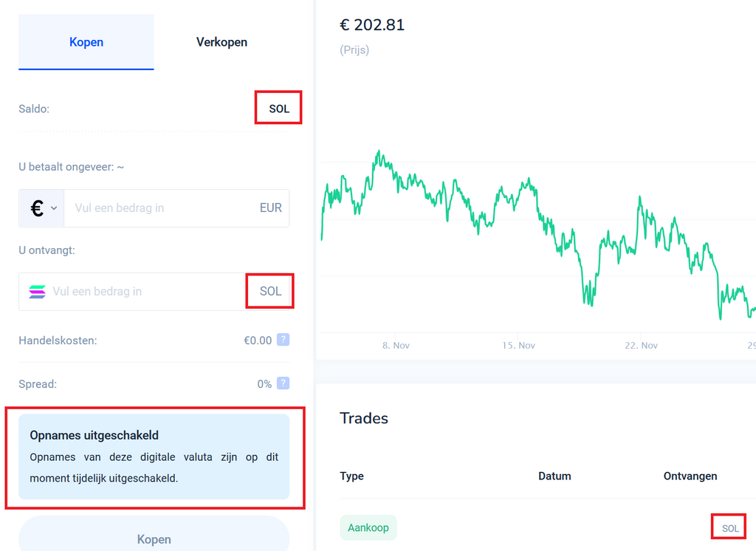The height and width of the screenshot is (551, 756).
Task: Click the 8. Nov chart axis marker
Action: click(x=396, y=346)
